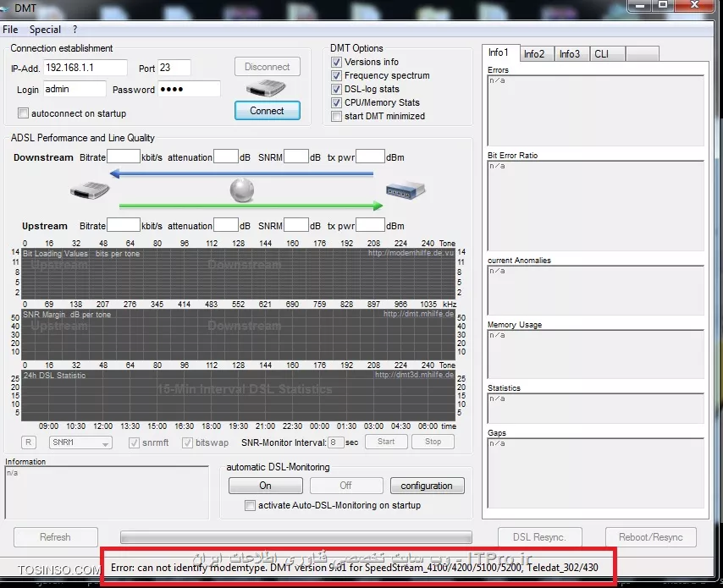Click the Downstream SNRM field
Viewport: 723px width, 588px height.
[x=296, y=157]
